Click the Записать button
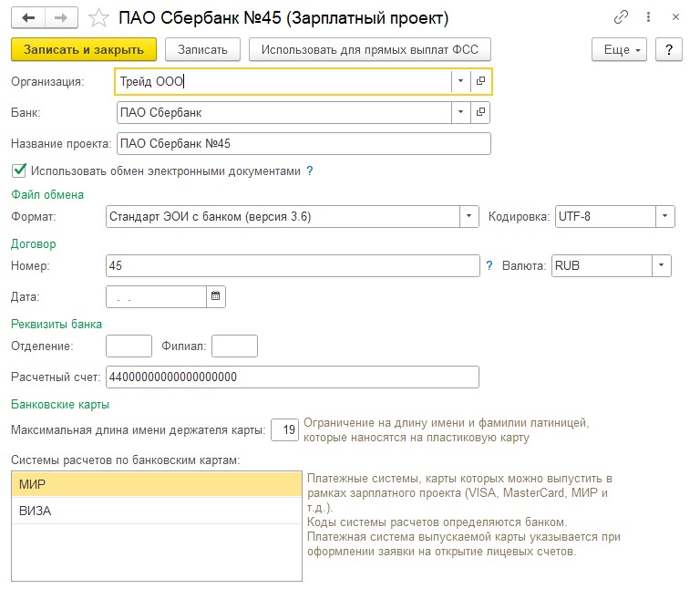Image resolution: width=700 pixels, height=589 pixels. (202, 49)
